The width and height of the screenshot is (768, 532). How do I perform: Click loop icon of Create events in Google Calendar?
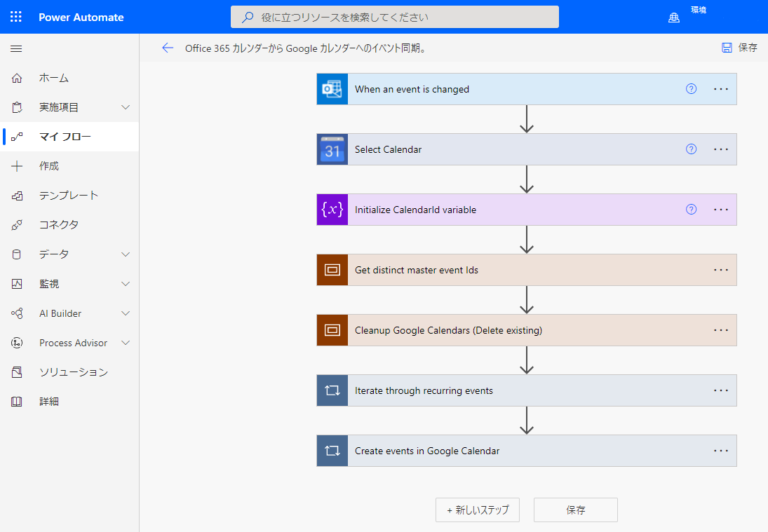(332, 450)
